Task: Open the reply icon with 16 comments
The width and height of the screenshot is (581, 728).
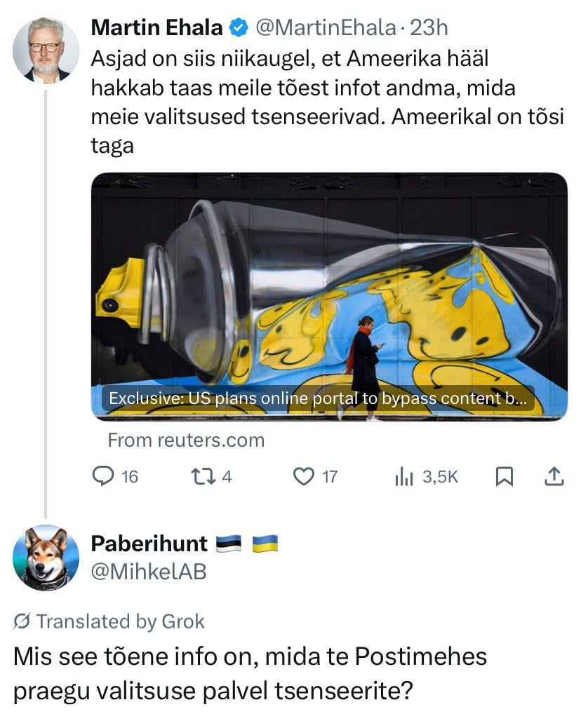Action: click(104, 477)
